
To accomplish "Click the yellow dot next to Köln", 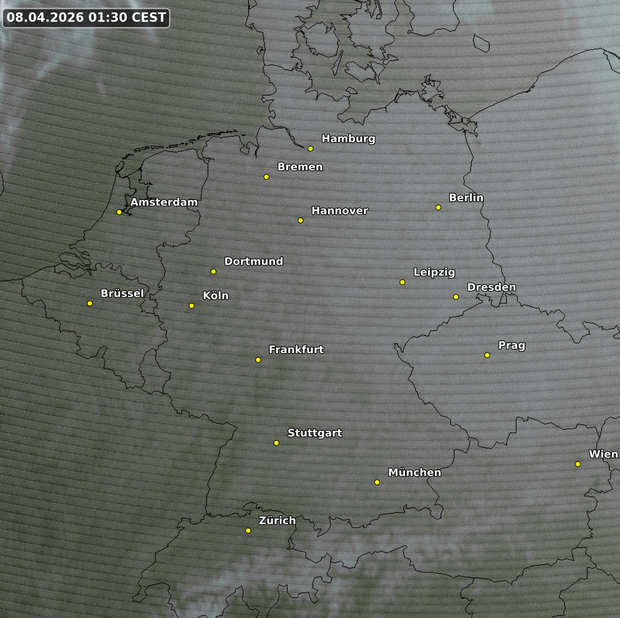I will (x=192, y=305).
